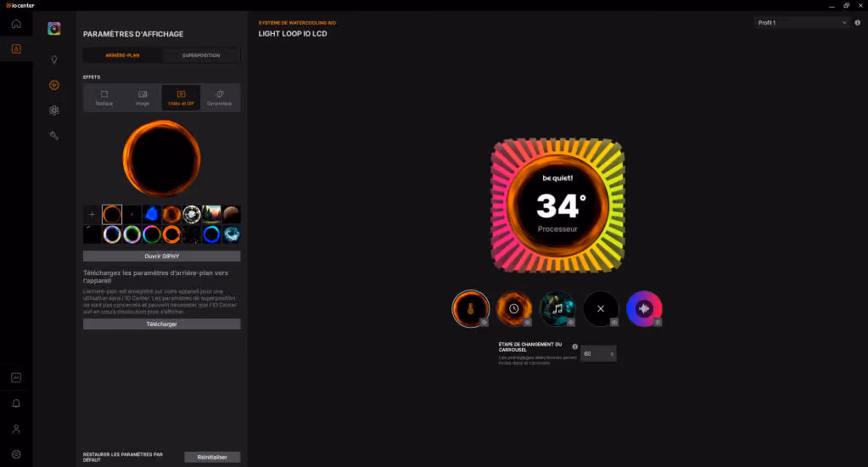Open the Home page in the sidebar
Image resolution: width=868 pixels, height=467 pixels.
16,24
